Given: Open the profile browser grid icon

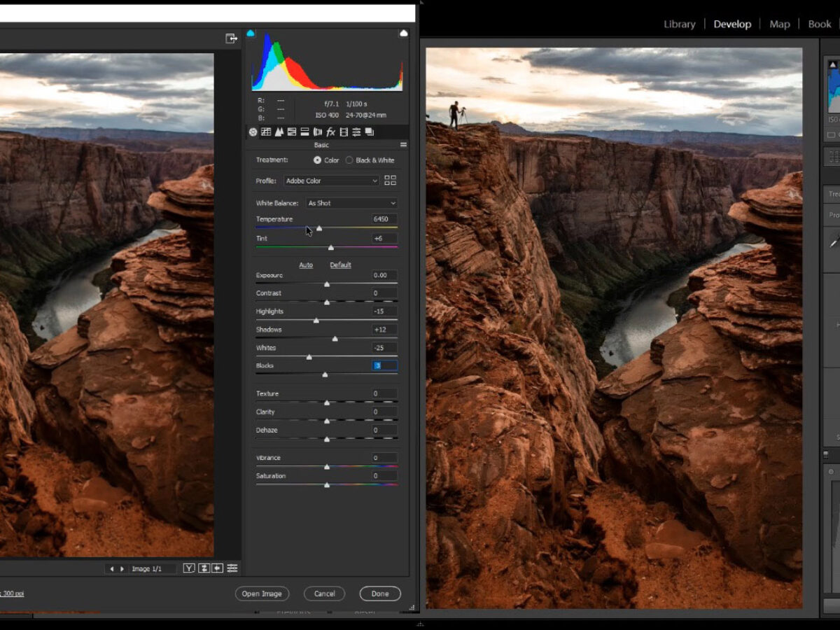Looking at the screenshot, I should (390, 181).
